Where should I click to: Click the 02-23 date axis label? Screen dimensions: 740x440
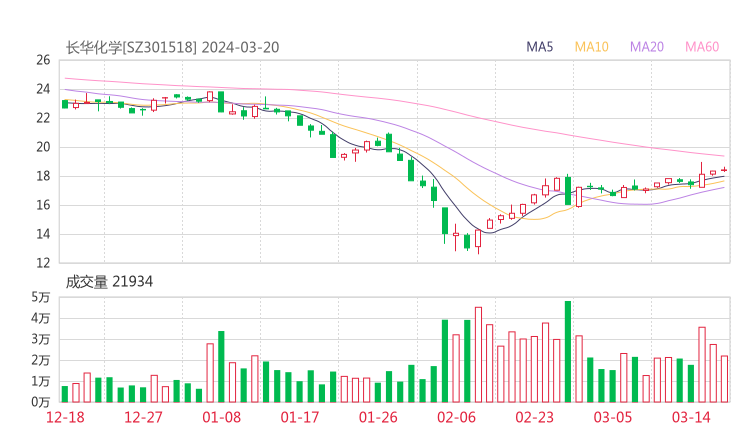534,417
